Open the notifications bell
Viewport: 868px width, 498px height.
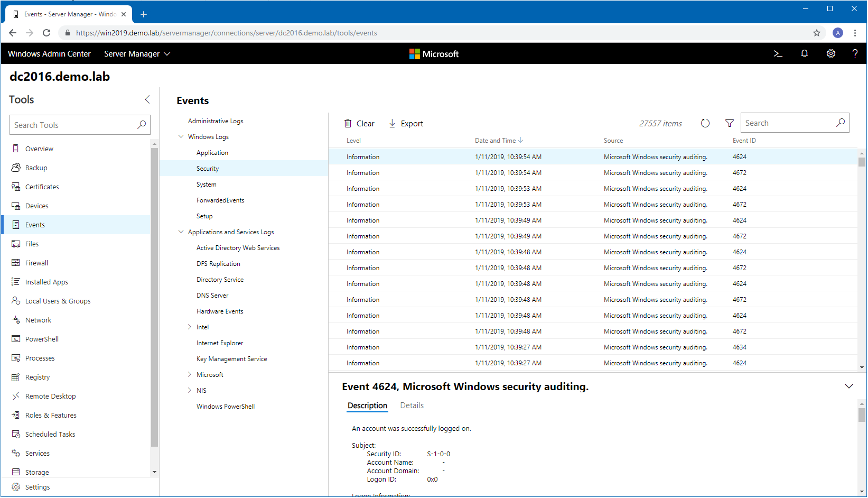coord(804,53)
